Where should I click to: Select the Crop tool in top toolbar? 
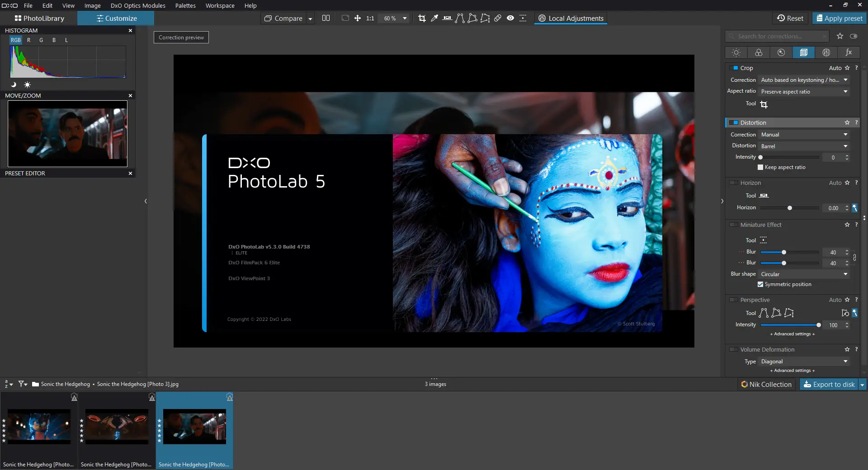(422, 18)
